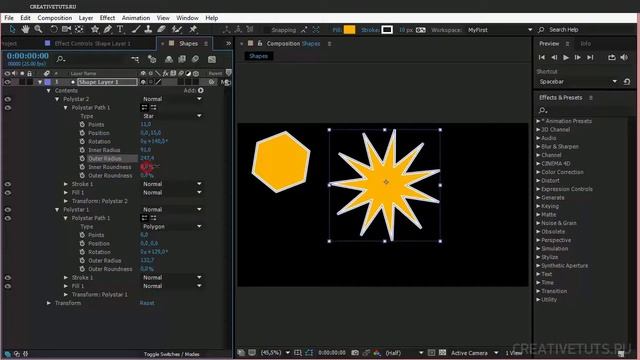Screen dimensions: 640x360
Task: Open the MyFirst workspace dropdown
Action: click(x=499, y=30)
